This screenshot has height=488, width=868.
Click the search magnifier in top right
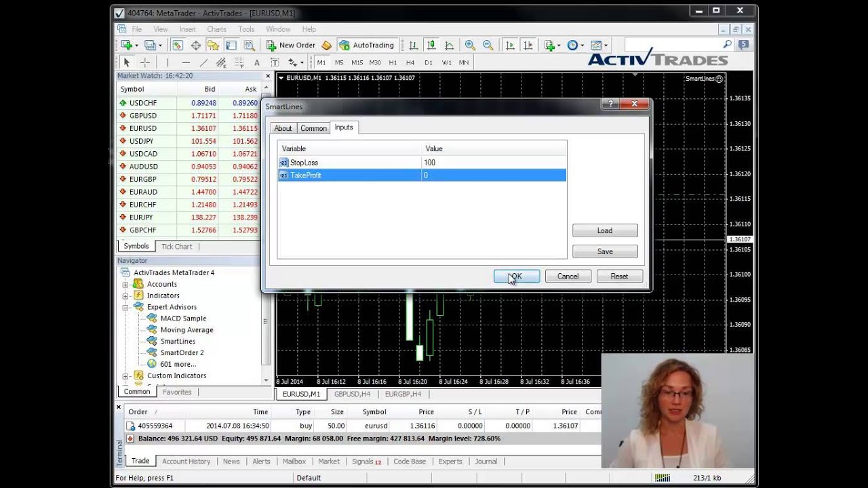click(728, 44)
